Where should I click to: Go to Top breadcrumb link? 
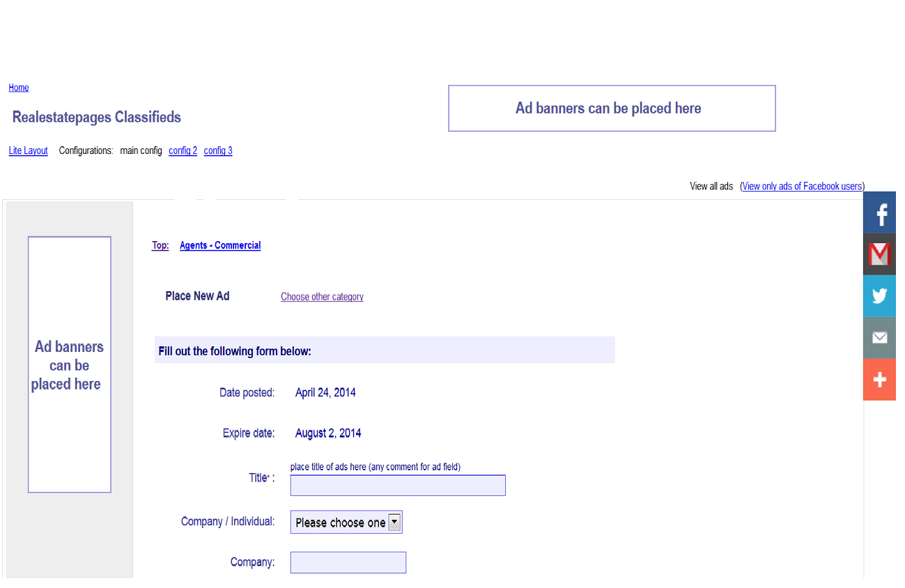[x=160, y=245]
